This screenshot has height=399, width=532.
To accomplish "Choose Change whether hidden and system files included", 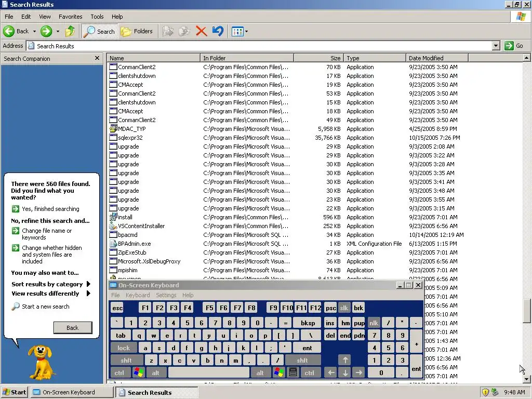I will 52,255.
